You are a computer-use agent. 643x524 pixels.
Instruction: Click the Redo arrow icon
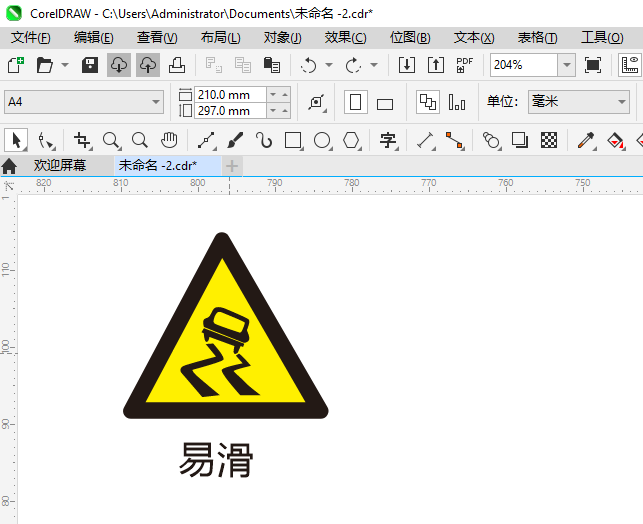[353, 65]
